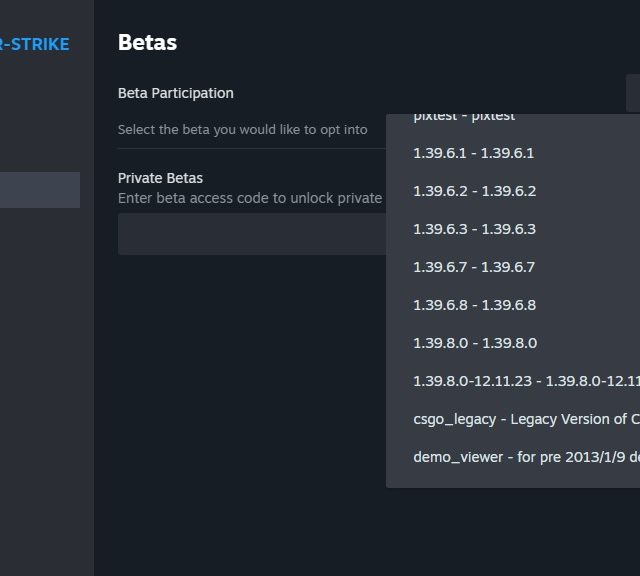The width and height of the screenshot is (640, 576).
Task: Select beta branch 1.39.6.8
Action: tap(474, 305)
